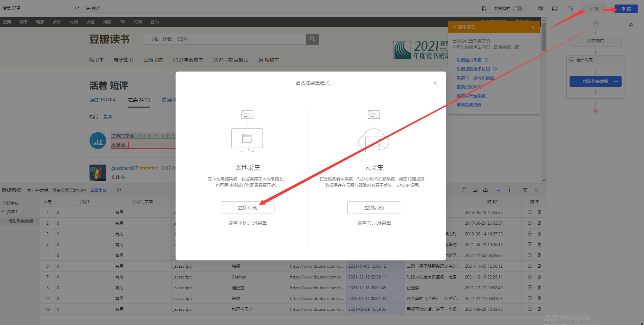Switch to the 读过(161704) tab

103,100
